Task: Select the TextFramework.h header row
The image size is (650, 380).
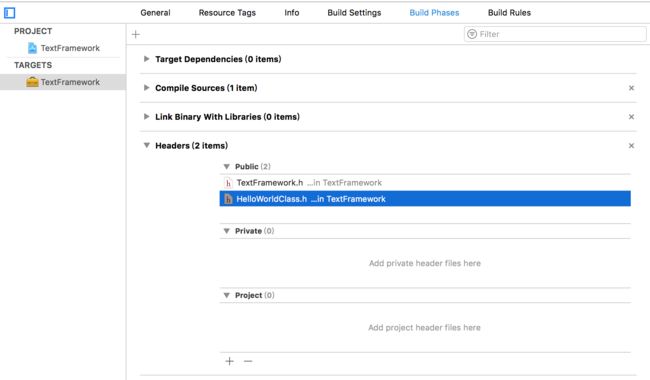Action: (425, 183)
